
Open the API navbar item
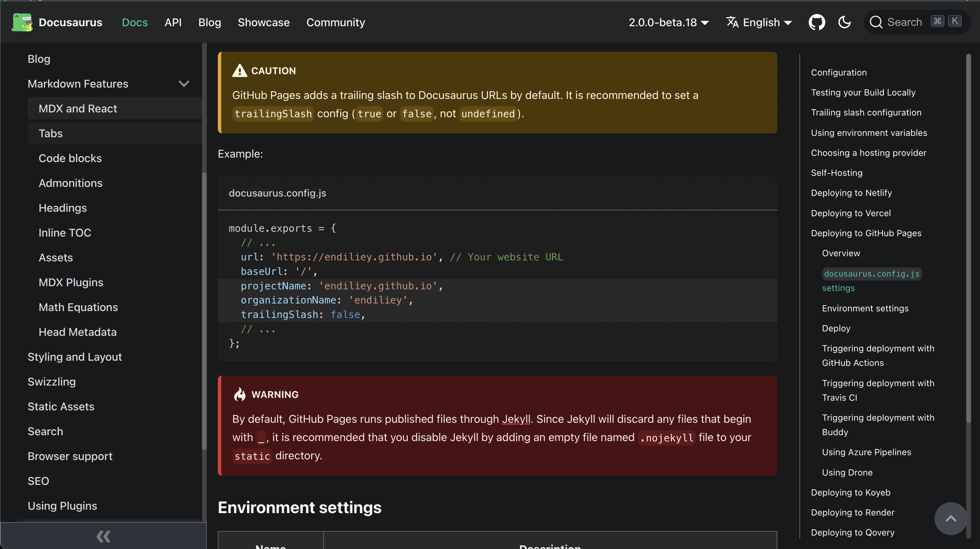(173, 22)
